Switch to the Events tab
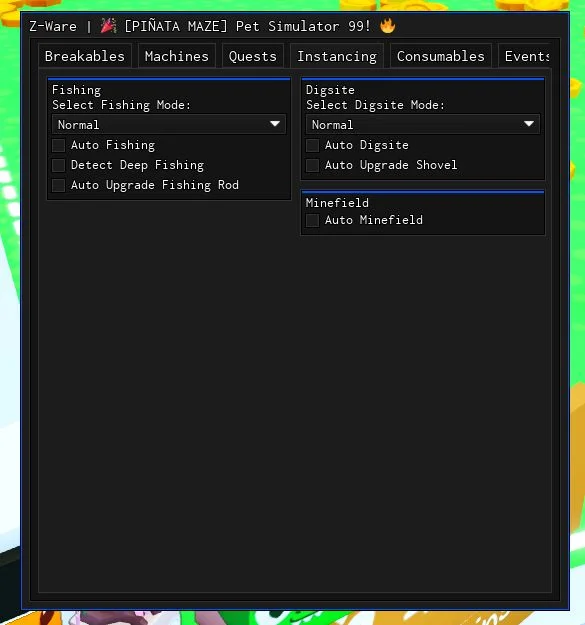This screenshot has width=585, height=625. click(525, 56)
